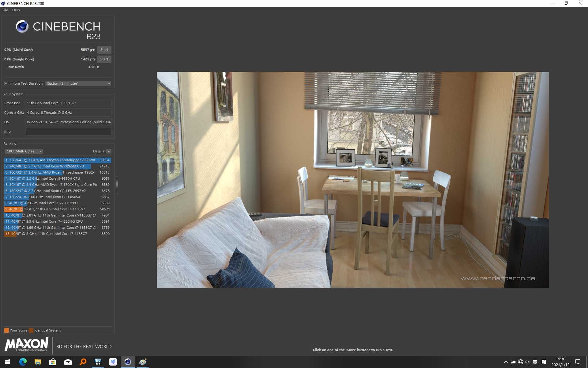588x368 pixels.
Task: Click the 1421 pts single core score
Action: pyautogui.click(x=88, y=59)
